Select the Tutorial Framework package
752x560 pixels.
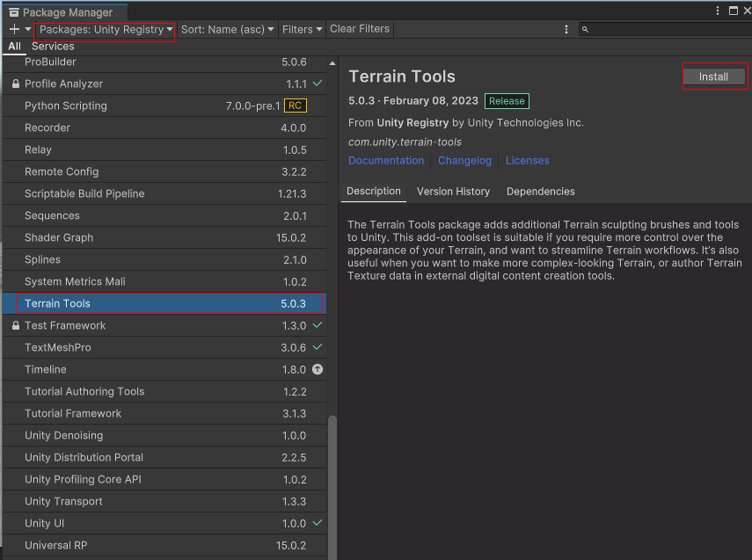(164, 414)
